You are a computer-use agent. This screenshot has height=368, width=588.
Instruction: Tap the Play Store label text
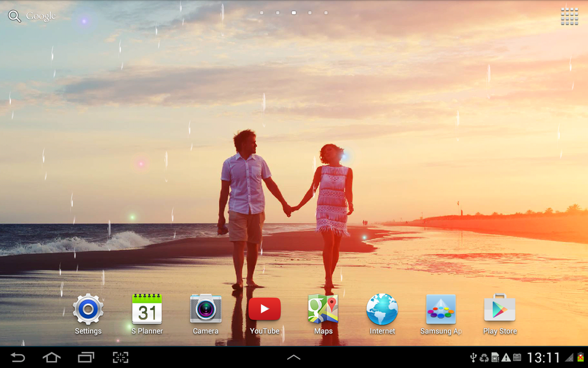[500, 331]
